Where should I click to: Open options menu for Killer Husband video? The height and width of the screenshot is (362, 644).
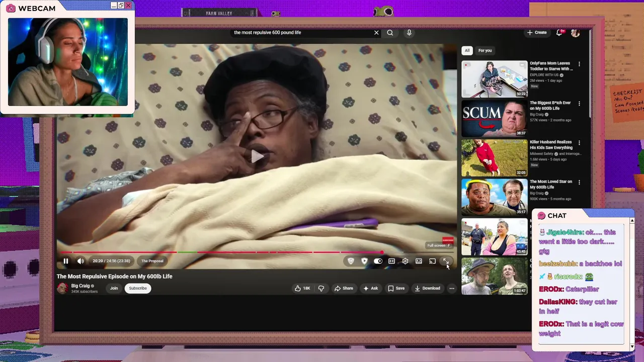579,143
